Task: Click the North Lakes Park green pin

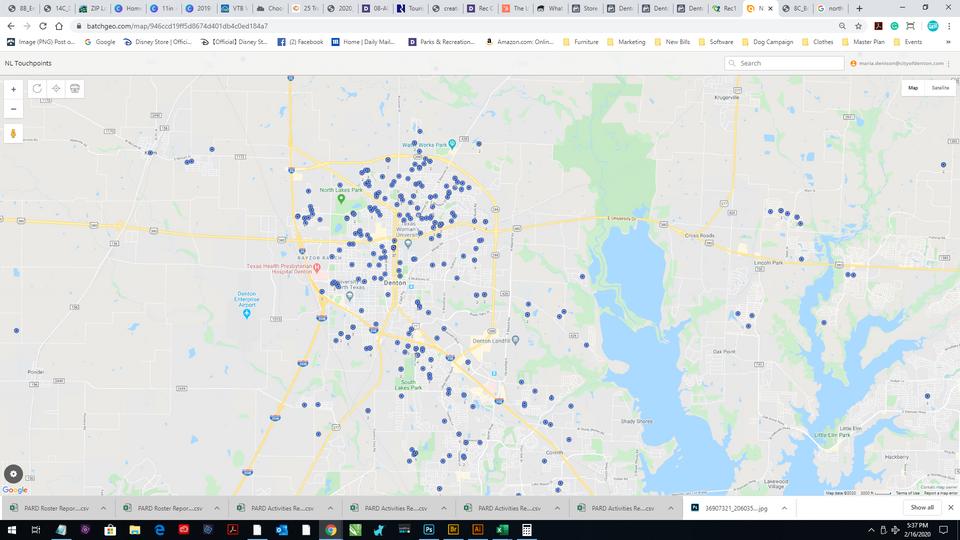Action: (x=341, y=198)
